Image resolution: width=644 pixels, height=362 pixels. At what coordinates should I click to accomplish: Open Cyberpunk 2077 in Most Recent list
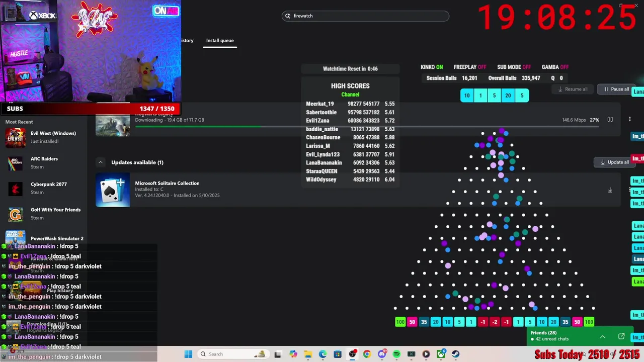(x=44, y=189)
